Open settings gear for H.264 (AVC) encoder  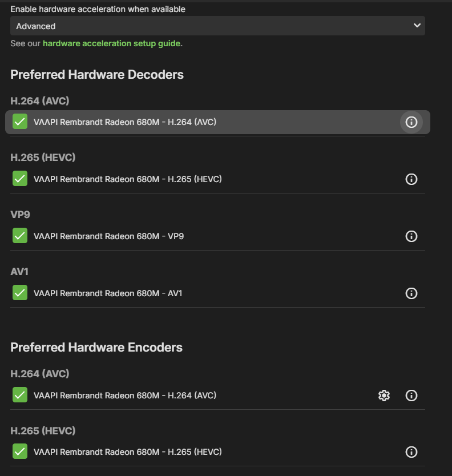click(x=384, y=396)
